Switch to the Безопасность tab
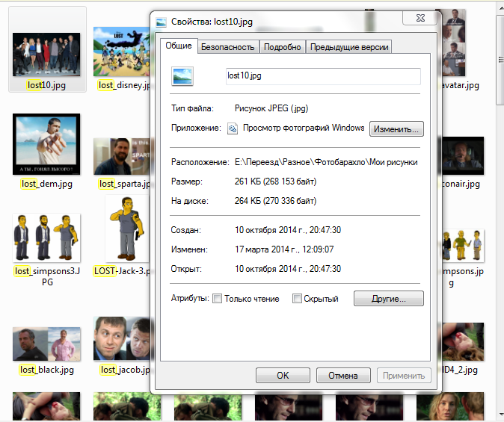Screen dimensions: 504x422 tap(228, 47)
